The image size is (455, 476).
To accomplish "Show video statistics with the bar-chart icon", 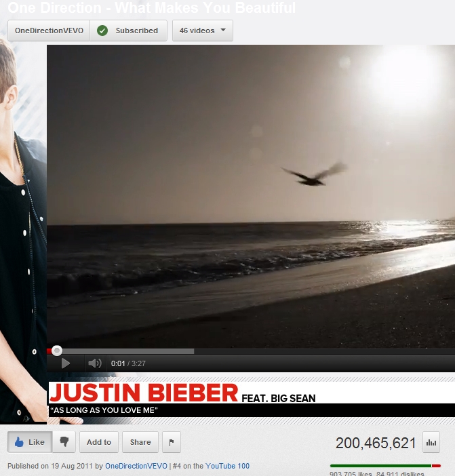I will tap(431, 442).
